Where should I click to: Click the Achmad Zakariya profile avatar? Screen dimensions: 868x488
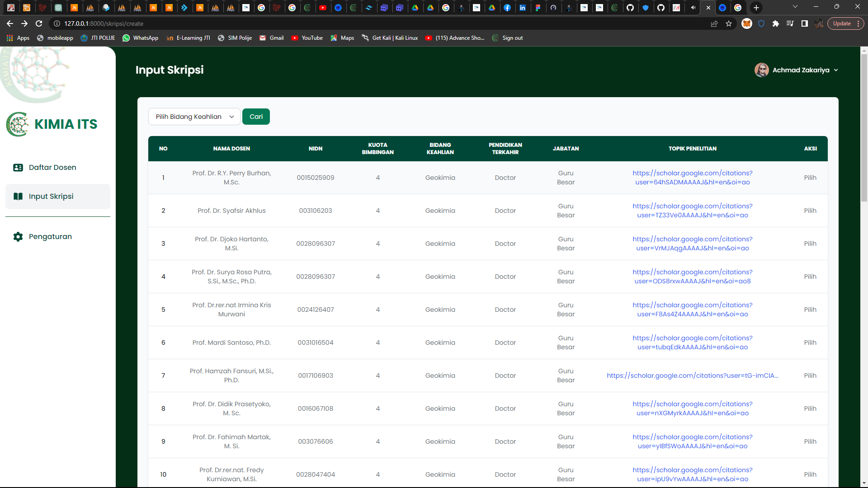pyautogui.click(x=762, y=70)
